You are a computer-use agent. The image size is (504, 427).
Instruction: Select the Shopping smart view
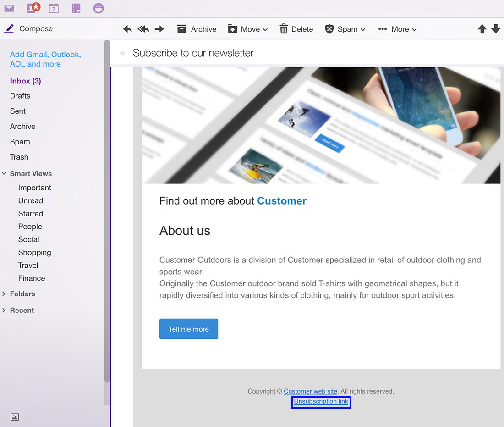pyautogui.click(x=35, y=253)
